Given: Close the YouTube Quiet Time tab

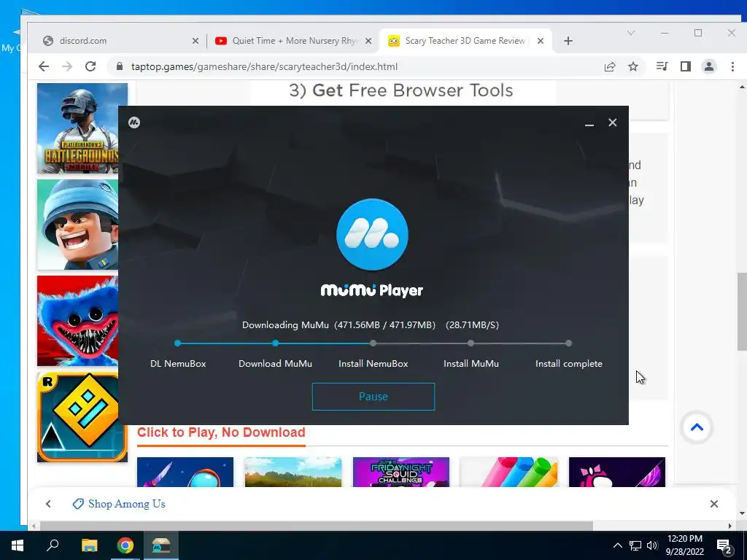Looking at the screenshot, I should pos(368,41).
